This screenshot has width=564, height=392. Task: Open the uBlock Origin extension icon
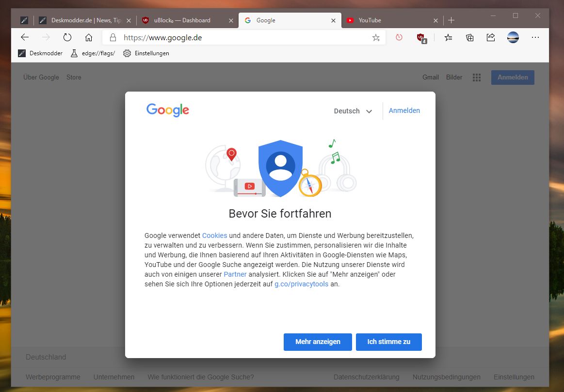[421, 38]
